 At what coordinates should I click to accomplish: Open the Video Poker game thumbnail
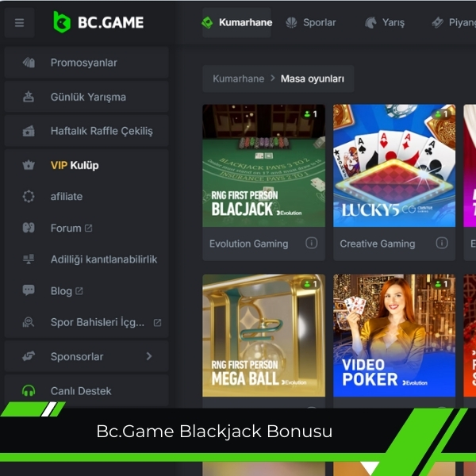394,336
